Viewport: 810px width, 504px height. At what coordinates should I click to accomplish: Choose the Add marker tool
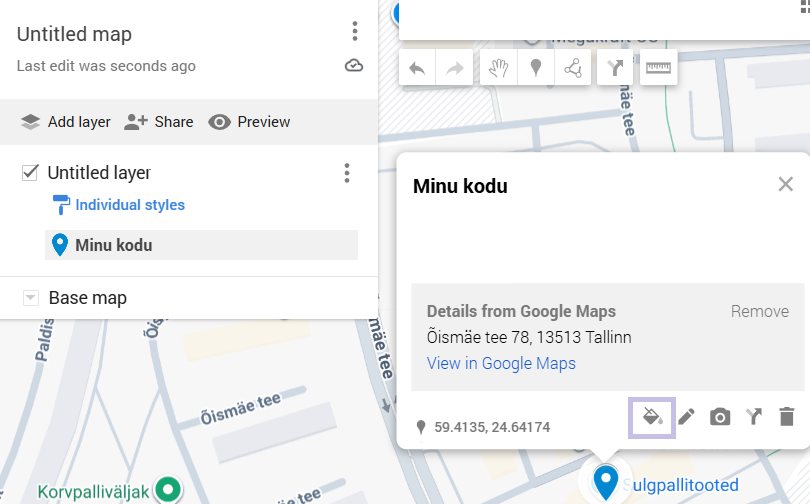click(x=535, y=69)
